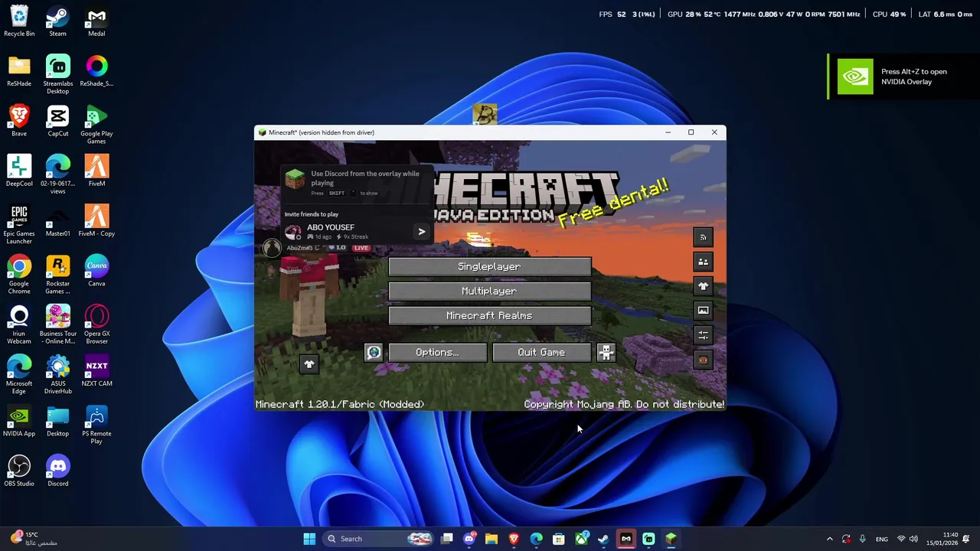Click the player head account icon in sidebar
The width and height of the screenshot is (980, 551).
(x=703, y=360)
